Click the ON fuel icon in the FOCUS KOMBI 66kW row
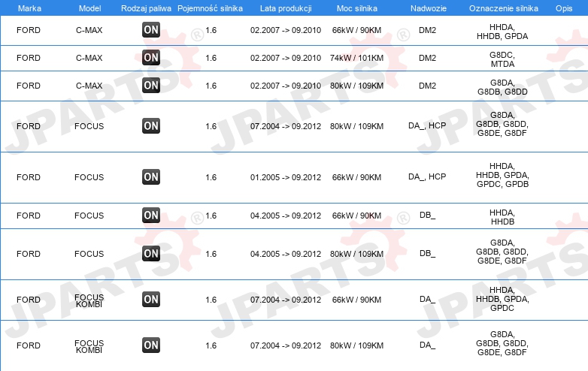 (x=151, y=300)
